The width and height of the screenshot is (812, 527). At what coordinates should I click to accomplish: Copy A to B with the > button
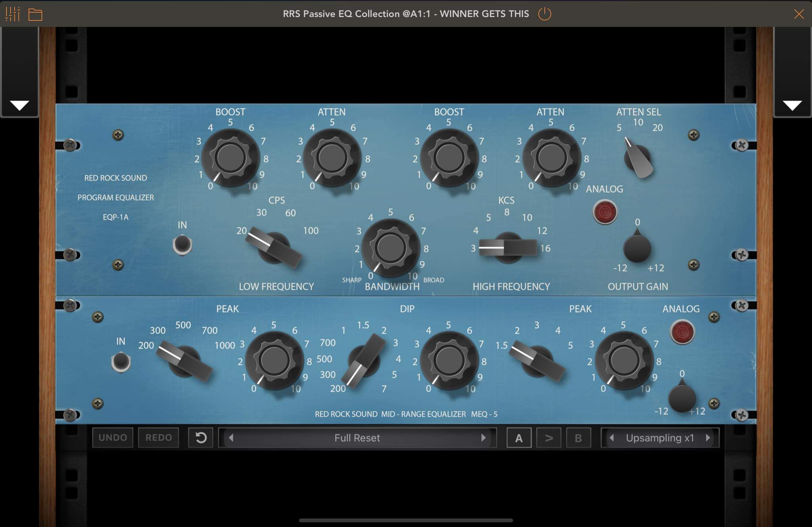(x=549, y=438)
